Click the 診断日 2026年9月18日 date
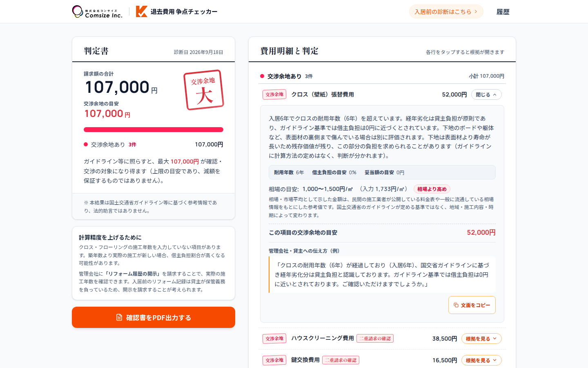This screenshot has height=368, width=588. click(x=198, y=52)
